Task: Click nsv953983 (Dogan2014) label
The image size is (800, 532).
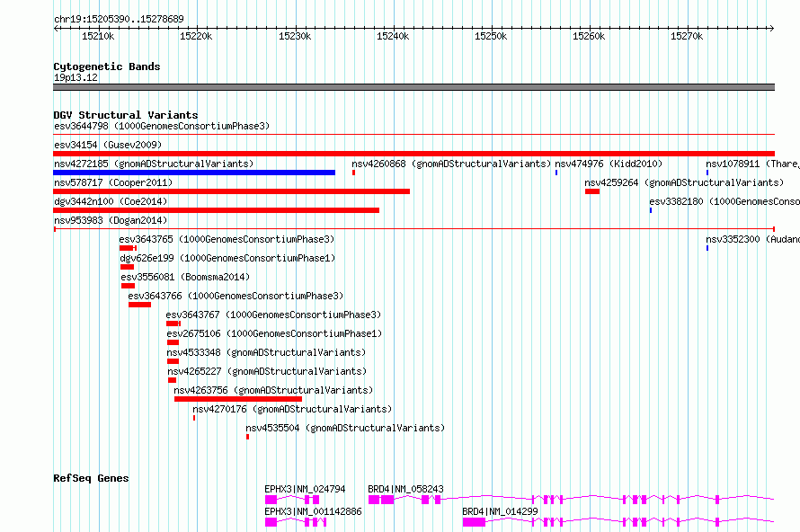Action: pos(111,220)
